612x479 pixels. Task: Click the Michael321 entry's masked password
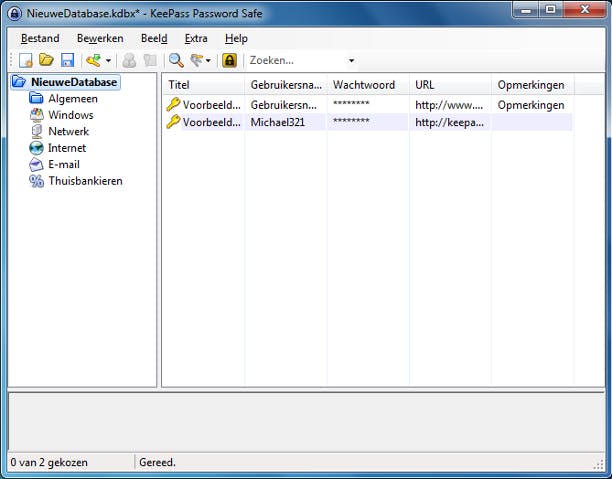click(351, 121)
